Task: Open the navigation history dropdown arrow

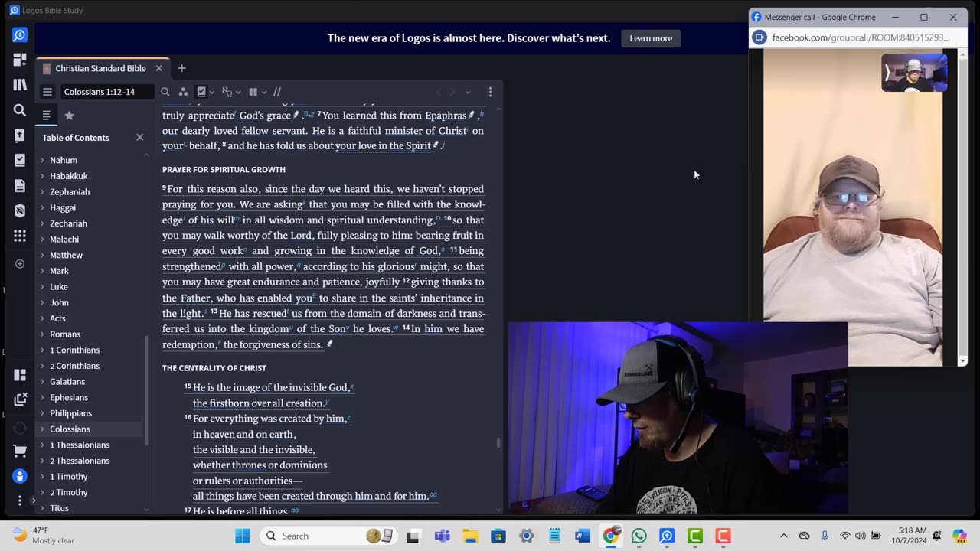Action: pos(468,92)
